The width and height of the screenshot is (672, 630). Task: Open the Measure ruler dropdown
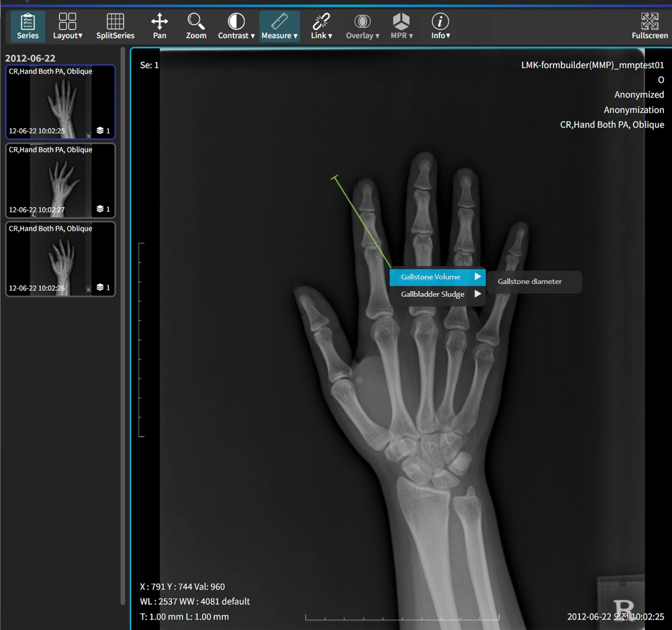pyautogui.click(x=279, y=26)
